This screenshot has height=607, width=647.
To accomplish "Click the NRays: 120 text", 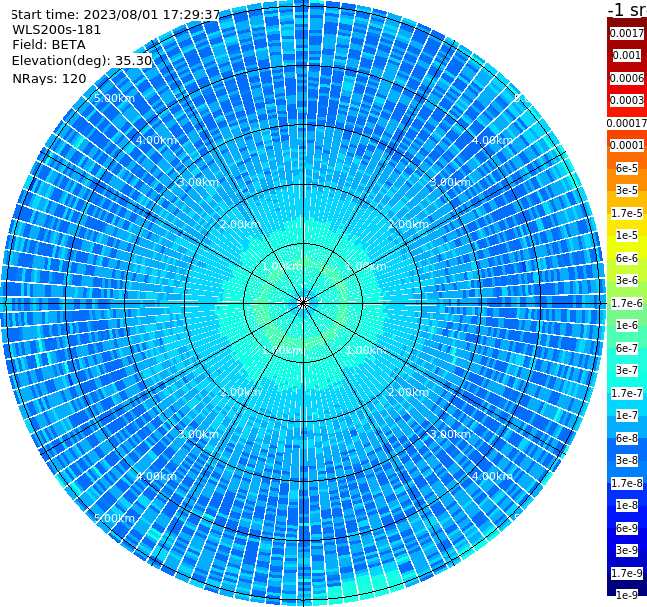I will coord(49,78).
